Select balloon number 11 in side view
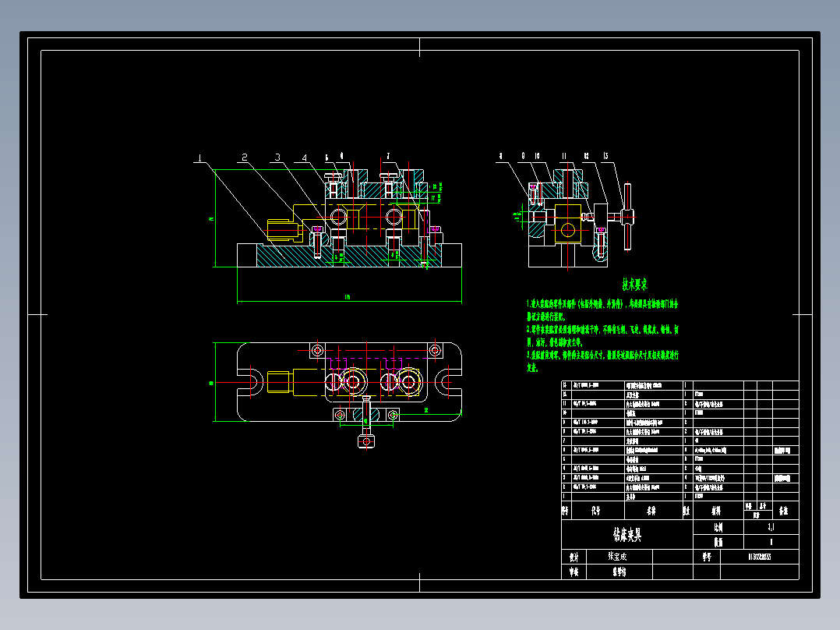 [564, 156]
